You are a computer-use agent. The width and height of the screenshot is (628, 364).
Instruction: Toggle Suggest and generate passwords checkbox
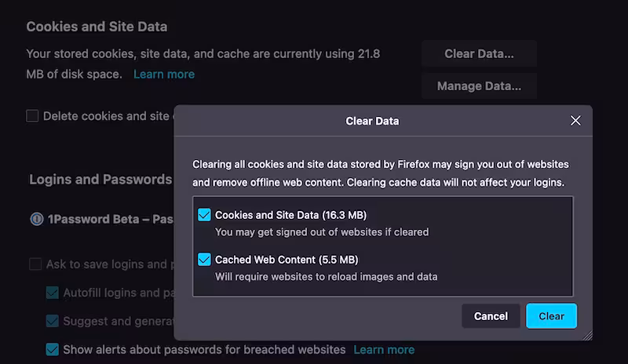pyautogui.click(x=53, y=321)
